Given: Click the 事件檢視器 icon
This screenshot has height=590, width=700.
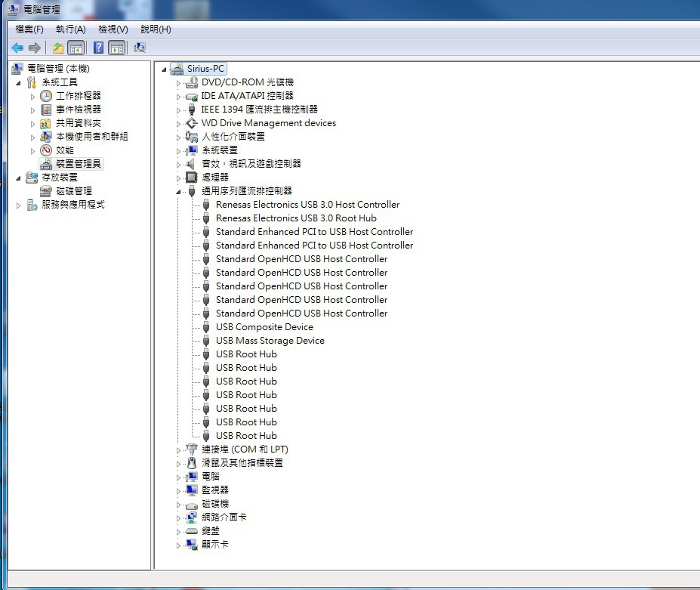Looking at the screenshot, I should tap(46, 110).
